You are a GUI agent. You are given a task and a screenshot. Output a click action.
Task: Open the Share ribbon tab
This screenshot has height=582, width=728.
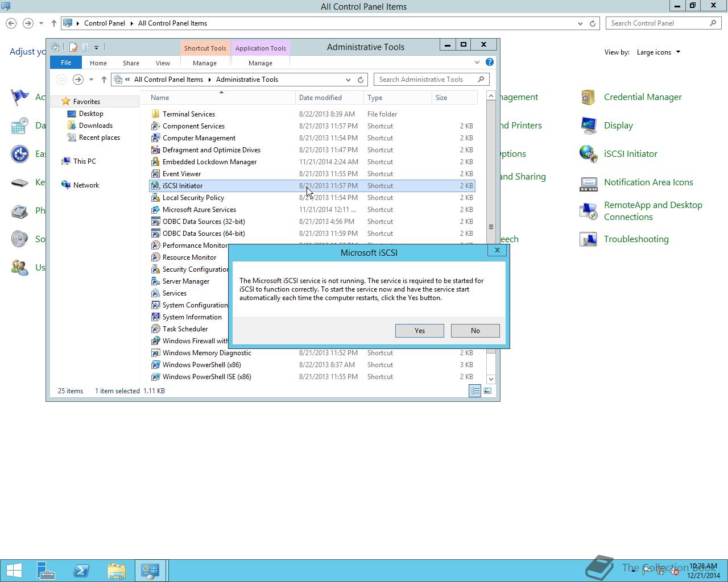point(131,63)
